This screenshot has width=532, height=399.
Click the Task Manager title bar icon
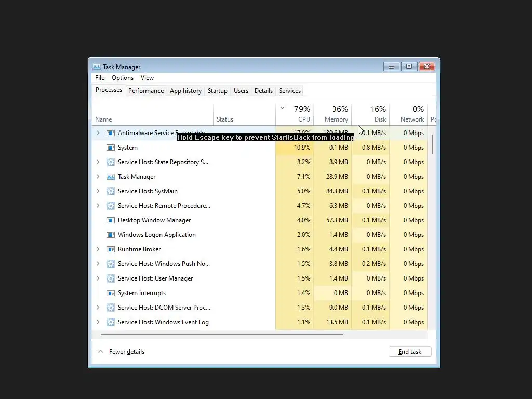[96, 67]
